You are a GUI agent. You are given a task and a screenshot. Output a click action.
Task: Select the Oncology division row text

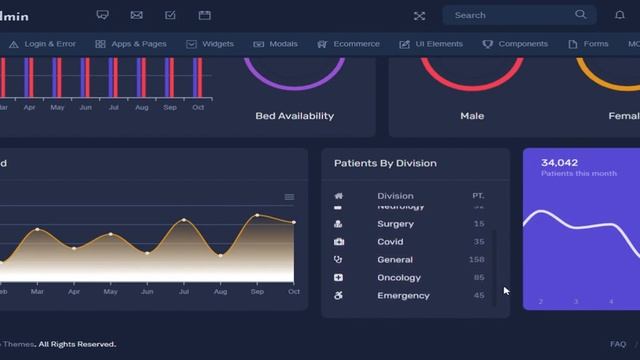[x=399, y=278]
